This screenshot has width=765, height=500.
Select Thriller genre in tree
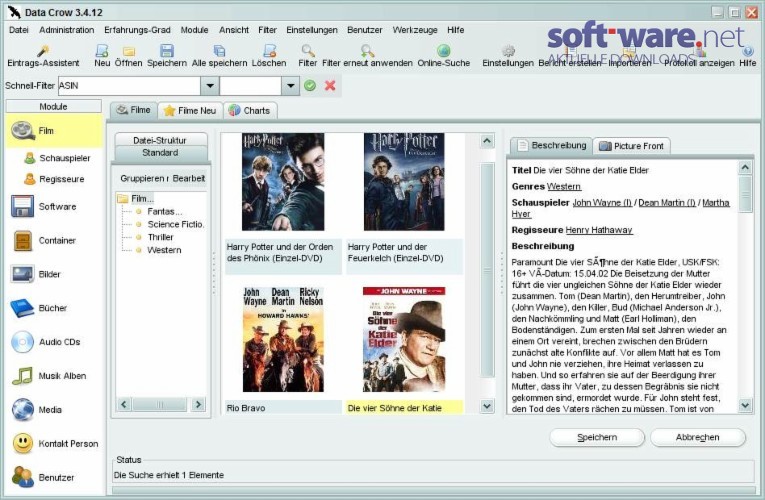pyautogui.click(x=160, y=237)
